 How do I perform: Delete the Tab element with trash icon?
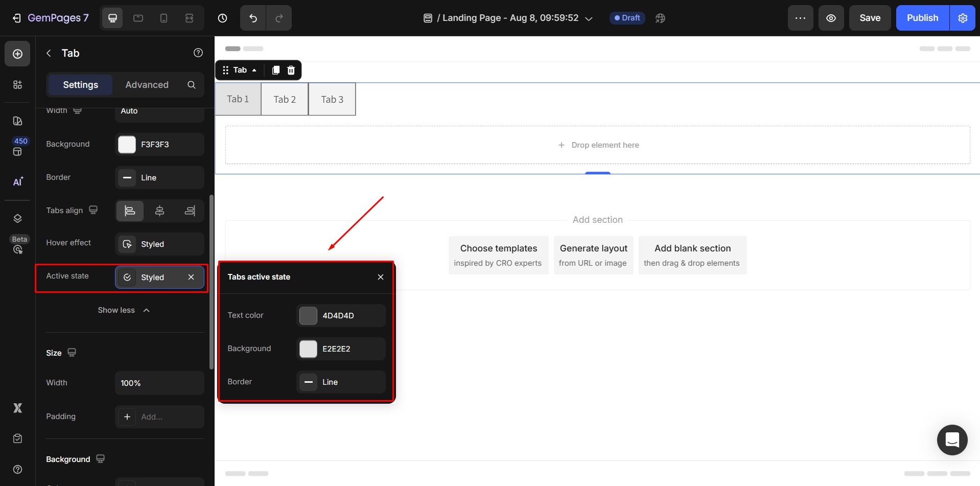[x=291, y=70]
